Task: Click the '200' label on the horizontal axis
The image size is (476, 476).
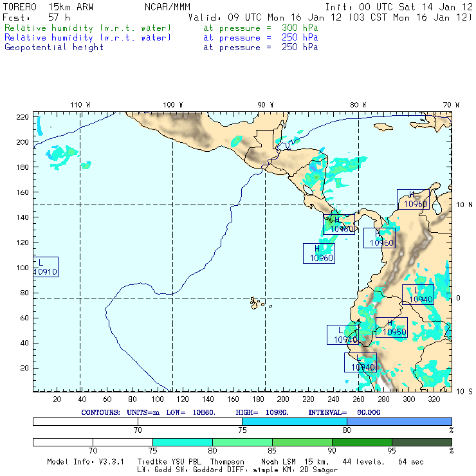Action: (283, 399)
